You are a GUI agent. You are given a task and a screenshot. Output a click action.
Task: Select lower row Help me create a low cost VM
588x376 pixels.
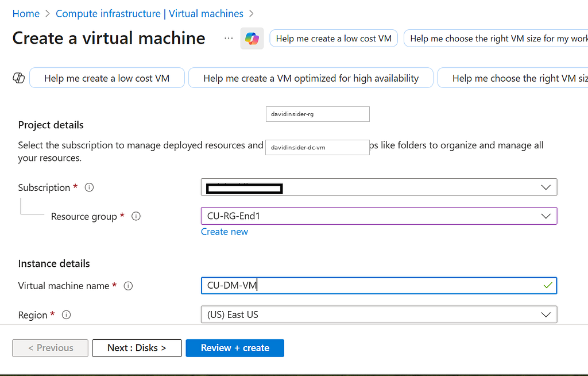107,78
